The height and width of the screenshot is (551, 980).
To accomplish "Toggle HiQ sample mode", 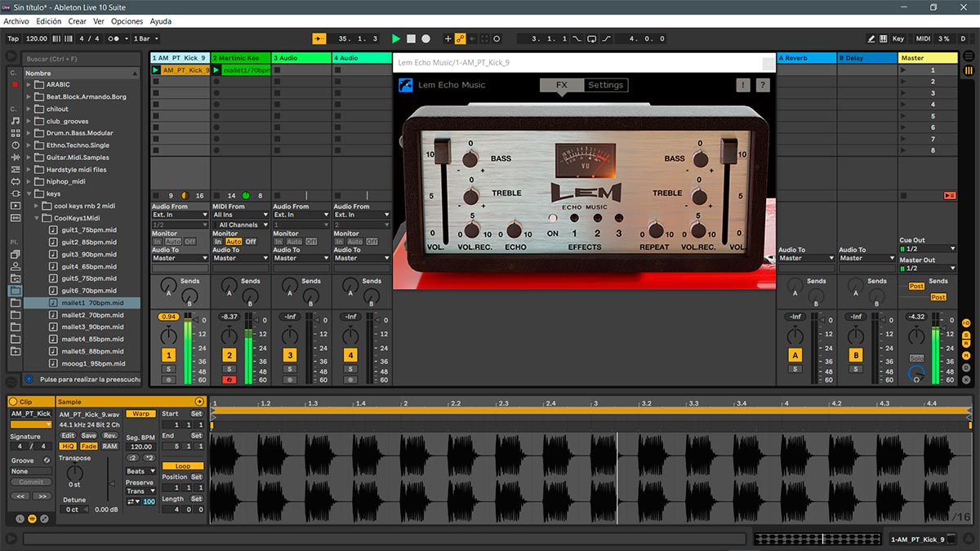I will click(68, 447).
